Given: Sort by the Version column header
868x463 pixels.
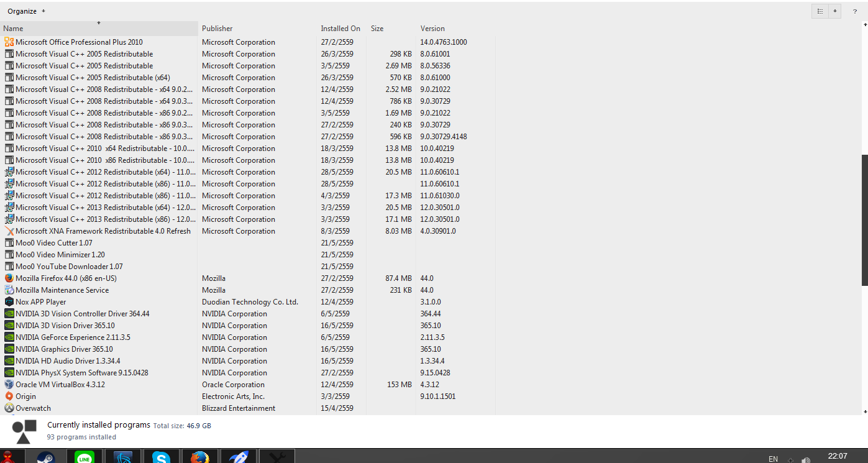Looking at the screenshot, I should pyautogui.click(x=455, y=29).
